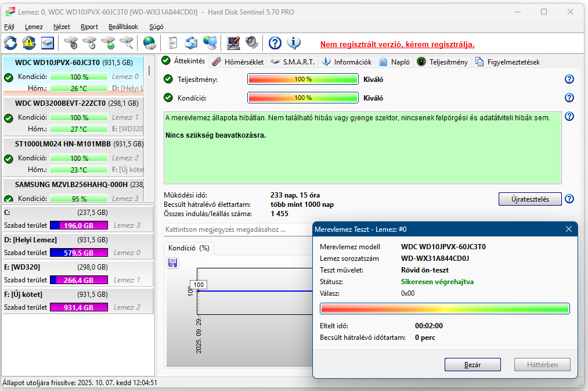This screenshot has height=391, width=588.
Task: Click the disk with stethoscope test icon
Action: point(71,43)
